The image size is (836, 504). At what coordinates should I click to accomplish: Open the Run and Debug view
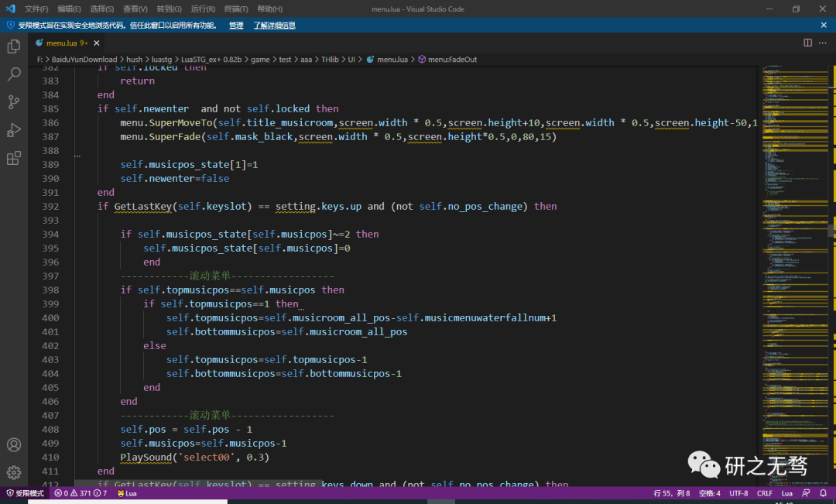point(13,130)
